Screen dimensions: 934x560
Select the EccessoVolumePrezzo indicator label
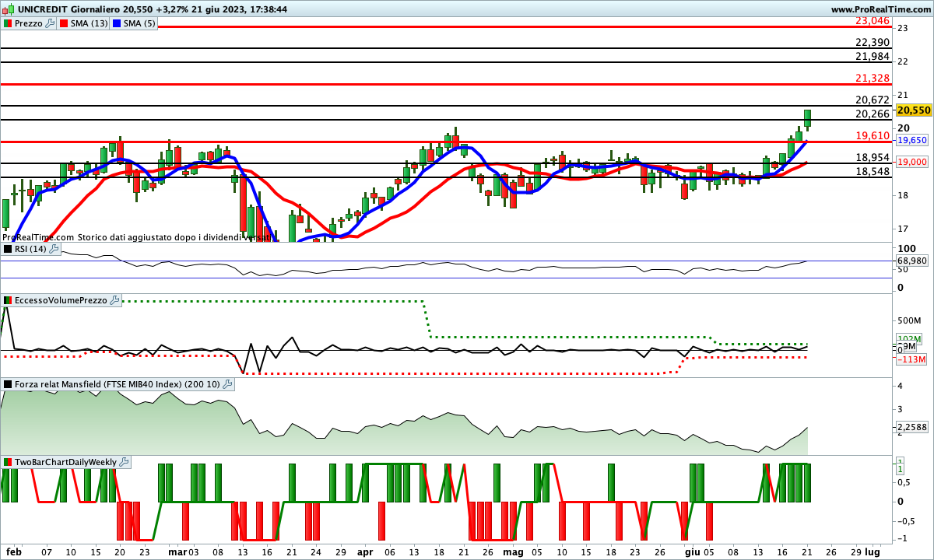coord(61,300)
